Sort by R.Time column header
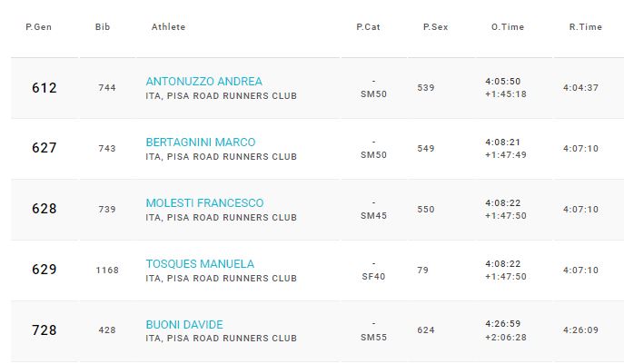This screenshot has height=364, width=624. click(x=586, y=27)
